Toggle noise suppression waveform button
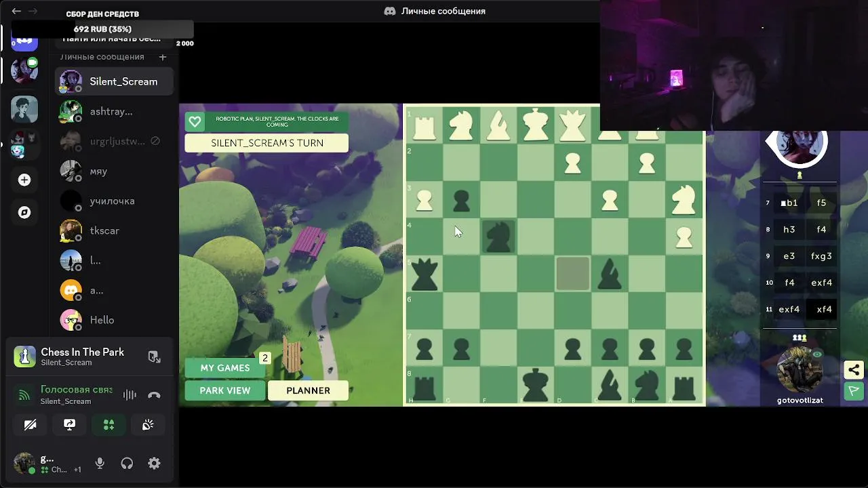This screenshot has height=488, width=868. click(x=129, y=395)
